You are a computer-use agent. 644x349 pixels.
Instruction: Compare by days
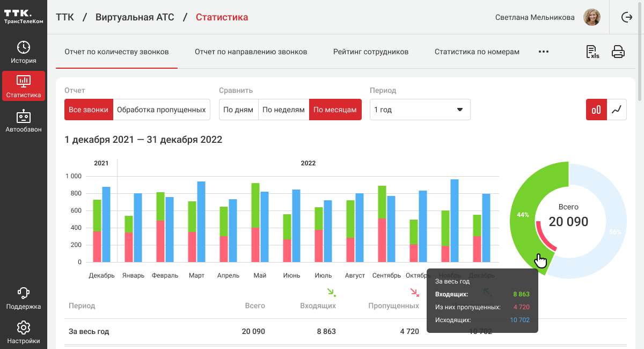click(x=238, y=110)
